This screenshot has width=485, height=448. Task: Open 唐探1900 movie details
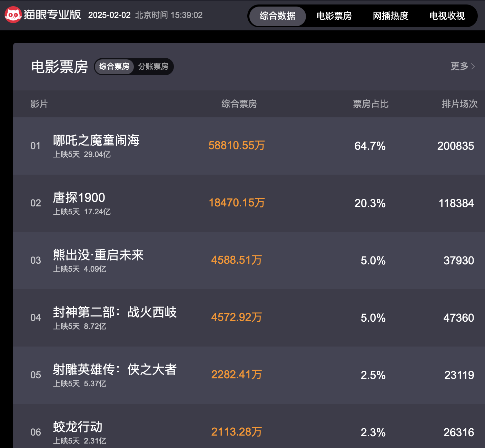tap(79, 198)
